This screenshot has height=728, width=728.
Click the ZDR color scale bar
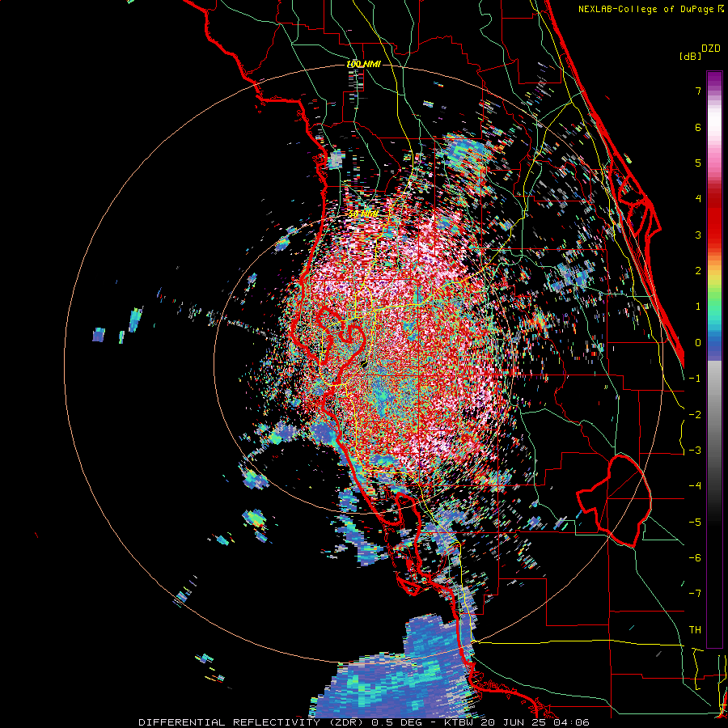(714, 359)
